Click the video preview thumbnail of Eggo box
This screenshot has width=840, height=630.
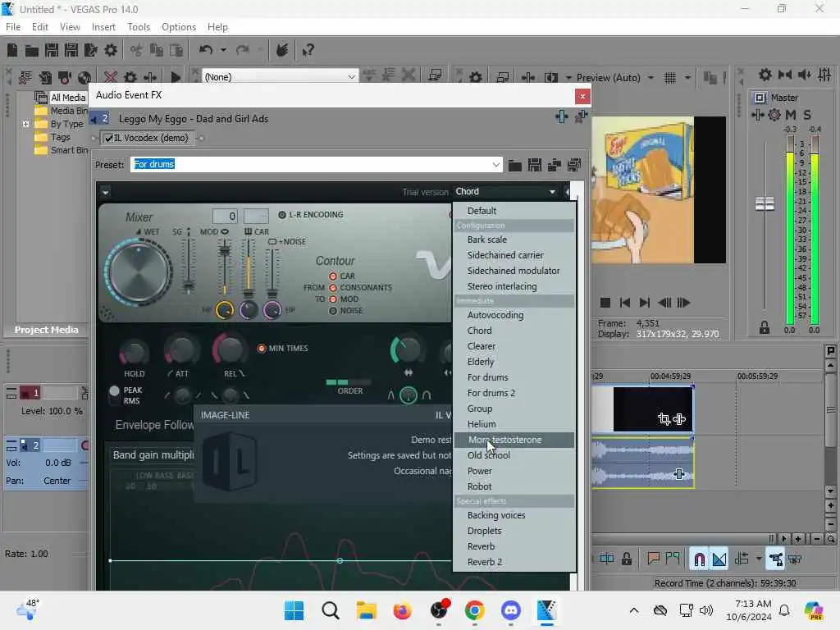[642, 190]
